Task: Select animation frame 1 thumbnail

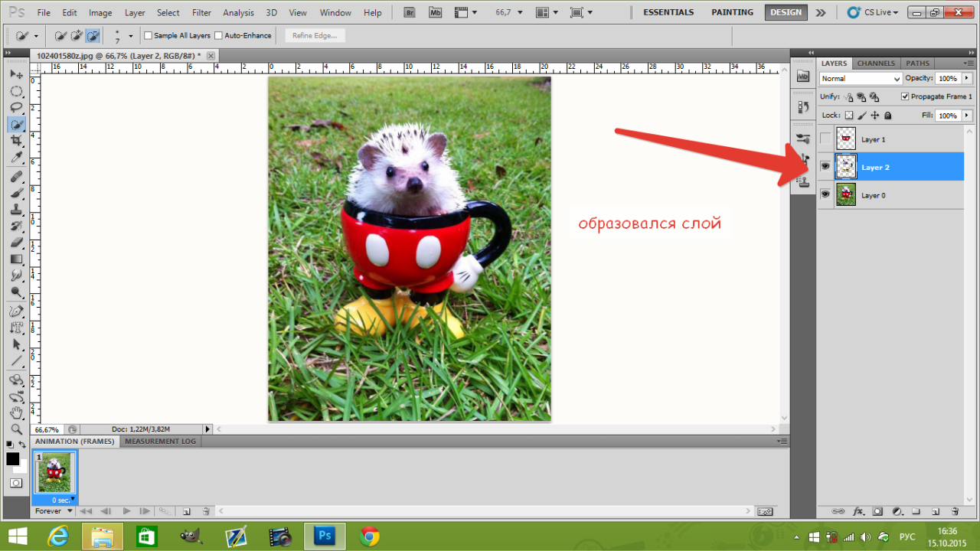Action: tap(54, 473)
